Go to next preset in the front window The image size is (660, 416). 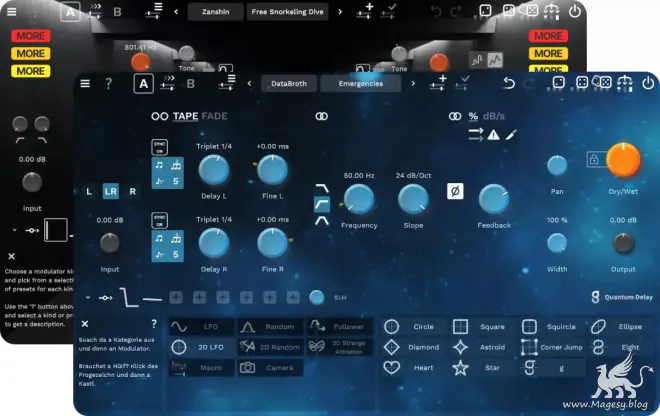tap(413, 83)
